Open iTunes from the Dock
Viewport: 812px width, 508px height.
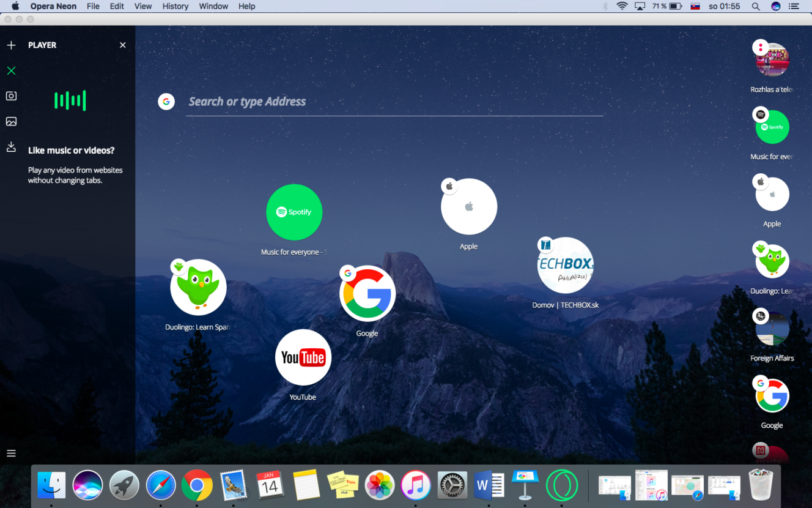click(x=416, y=485)
